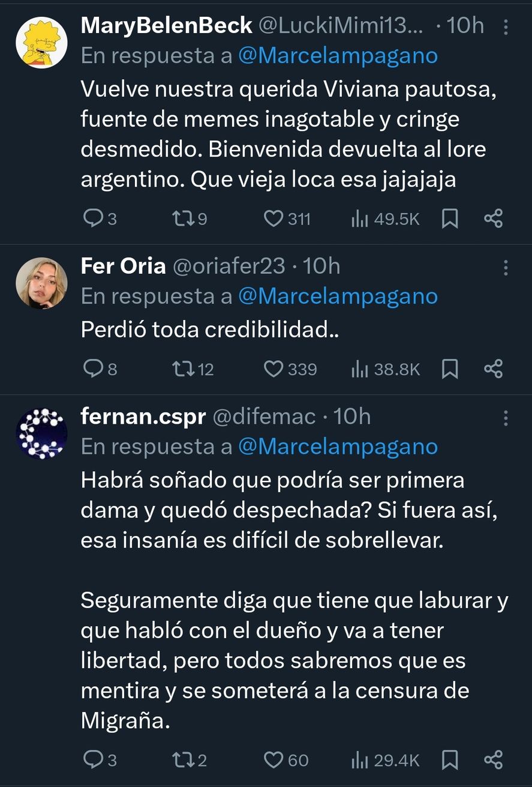This screenshot has width=532, height=787.
Task: Open MaryBelenBeck's Lisa Simpson avatar
Action: pos(41,43)
